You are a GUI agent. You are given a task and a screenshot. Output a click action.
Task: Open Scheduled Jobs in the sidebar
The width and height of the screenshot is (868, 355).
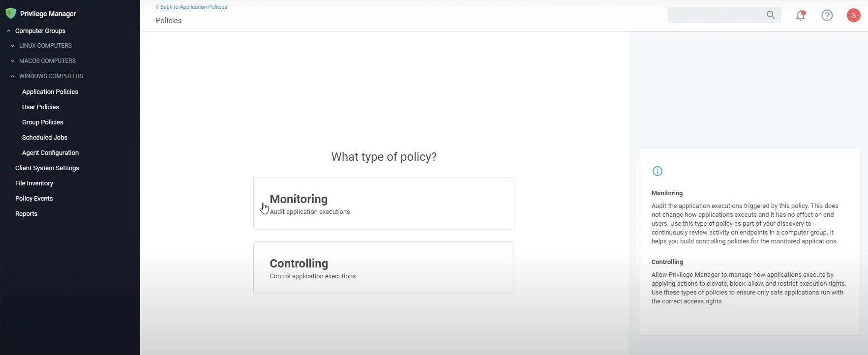pyautogui.click(x=44, y=137)
